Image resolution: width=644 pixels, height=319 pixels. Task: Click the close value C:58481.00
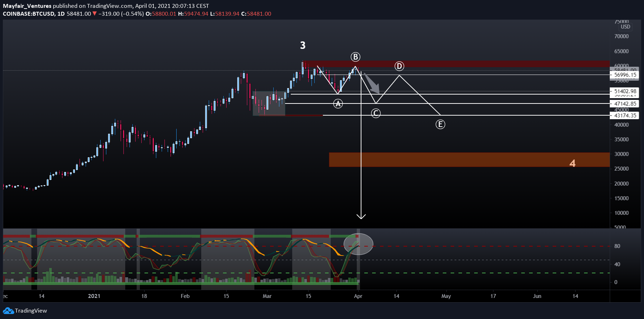pos(256,14)
